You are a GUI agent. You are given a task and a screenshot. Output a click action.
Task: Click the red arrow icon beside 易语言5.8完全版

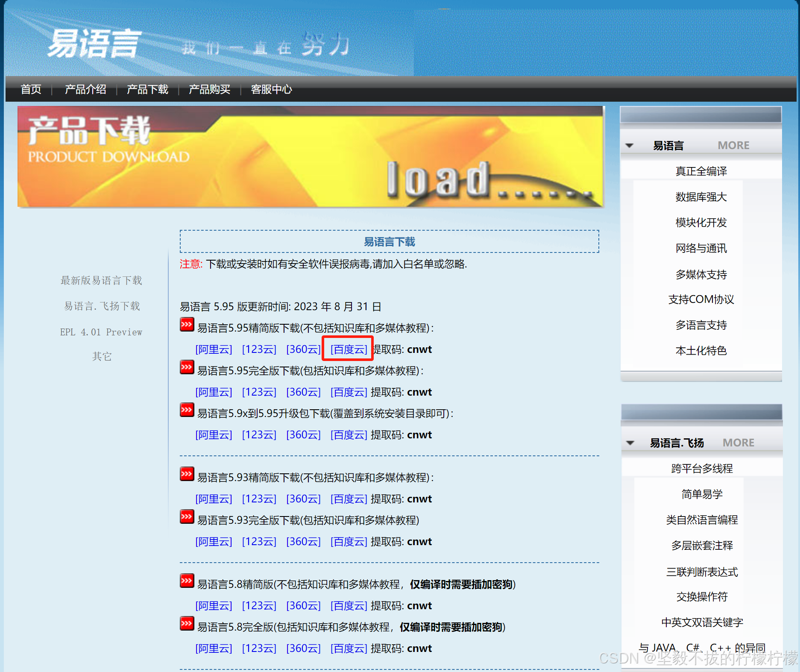point(187,624)
